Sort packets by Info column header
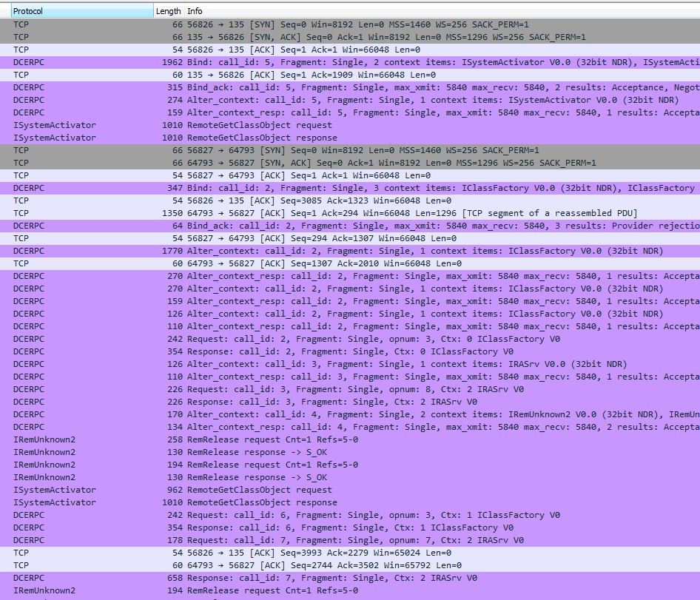The width and height of the screenshot is (700, 600). (x=442, y=10)
